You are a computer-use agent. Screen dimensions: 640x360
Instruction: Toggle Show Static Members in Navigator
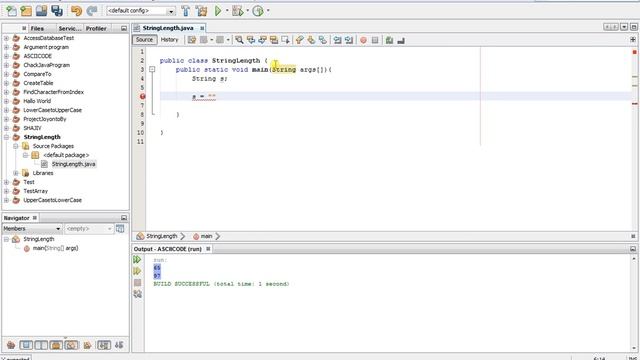tap(41, 345)
